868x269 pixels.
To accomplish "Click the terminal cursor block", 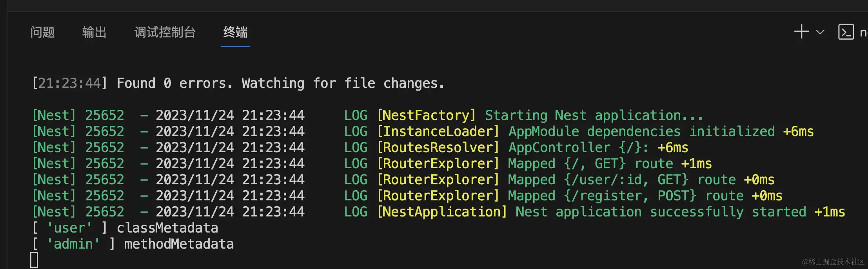I will point(35,260).
